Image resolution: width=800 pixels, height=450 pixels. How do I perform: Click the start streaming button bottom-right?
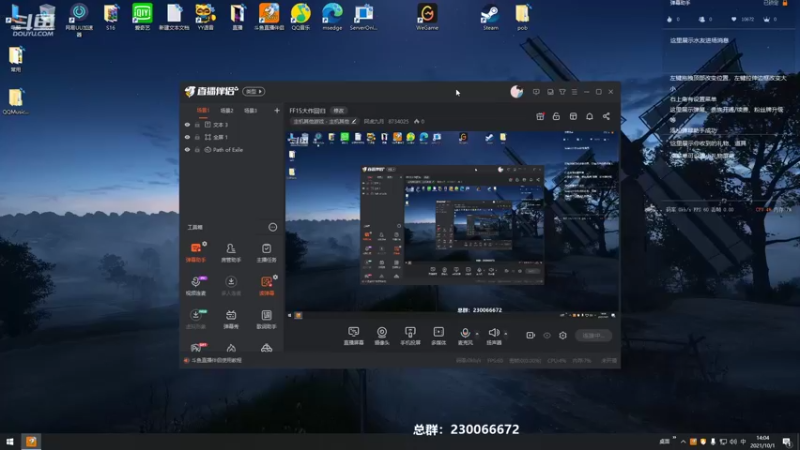593,335
